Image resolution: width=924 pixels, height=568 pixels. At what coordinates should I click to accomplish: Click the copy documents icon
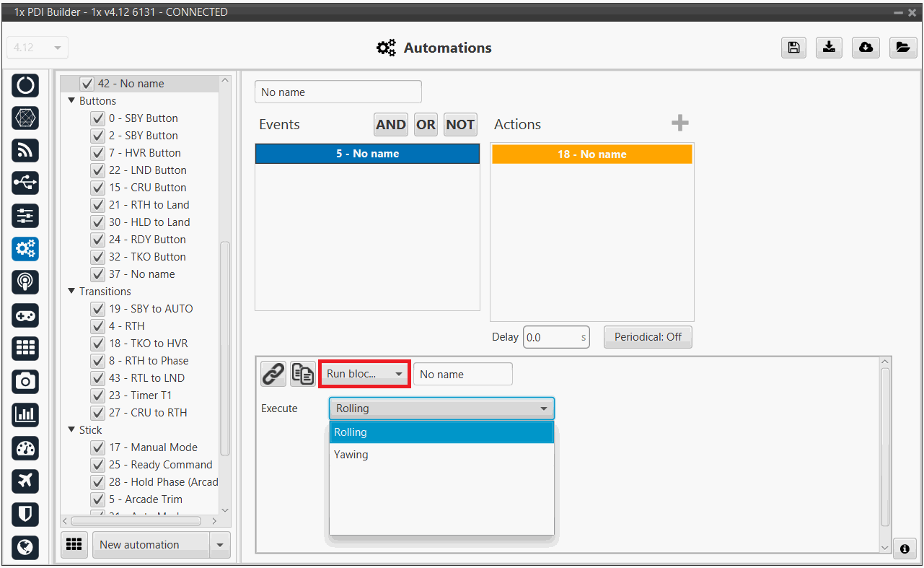point(302,374)
